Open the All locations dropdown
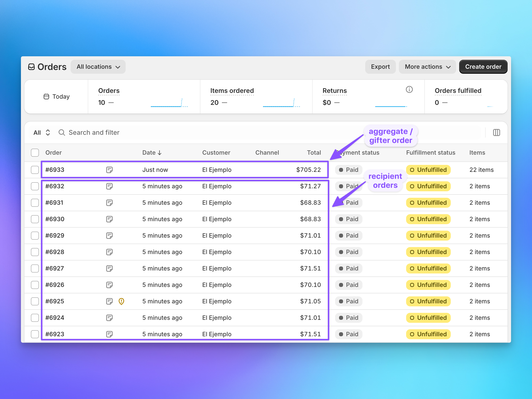The width and height of the screenshot is (532, 399). pyautogui.click(x=98, y=66)
